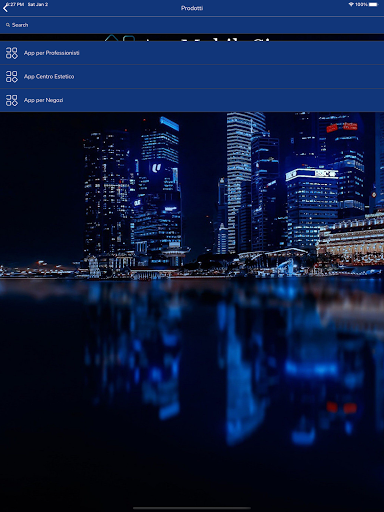Click the App per Negozi category icon
Viewport: 384px width, 512px height.
pos(12,100)
